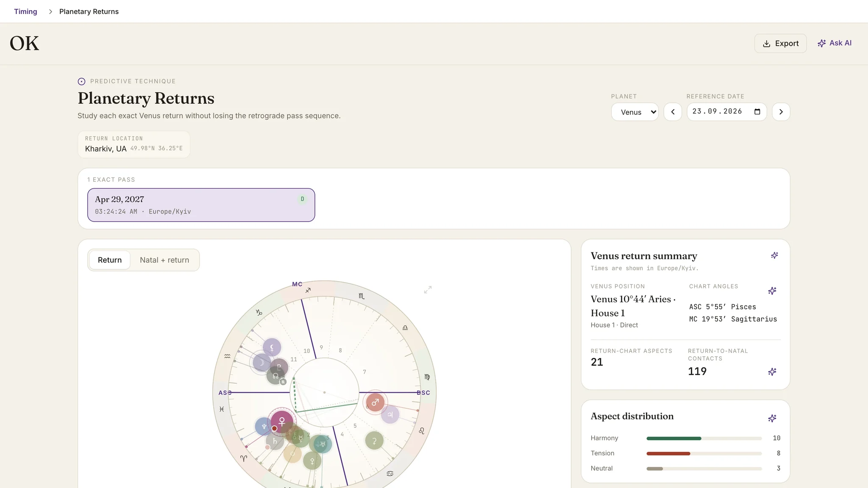Click the Pallas glyph at the chart bottom
Image resolution: width=868 pixels, height=488 pixels.
312,460
